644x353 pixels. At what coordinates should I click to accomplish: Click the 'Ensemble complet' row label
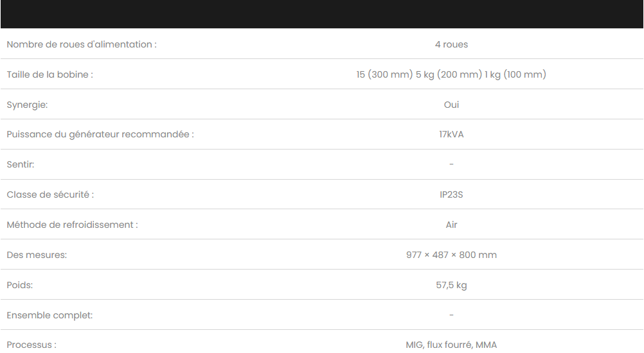49,315
